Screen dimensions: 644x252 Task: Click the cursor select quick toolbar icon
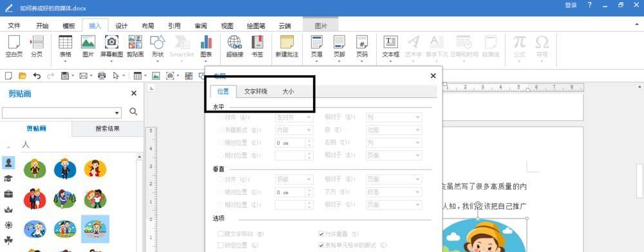116,75
